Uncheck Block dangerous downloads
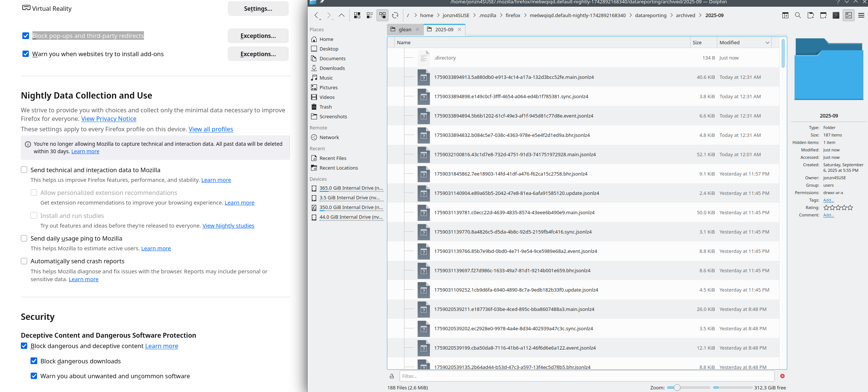This screenshot has width=868, height=392. pyautogui.click(x=34, y=361)
